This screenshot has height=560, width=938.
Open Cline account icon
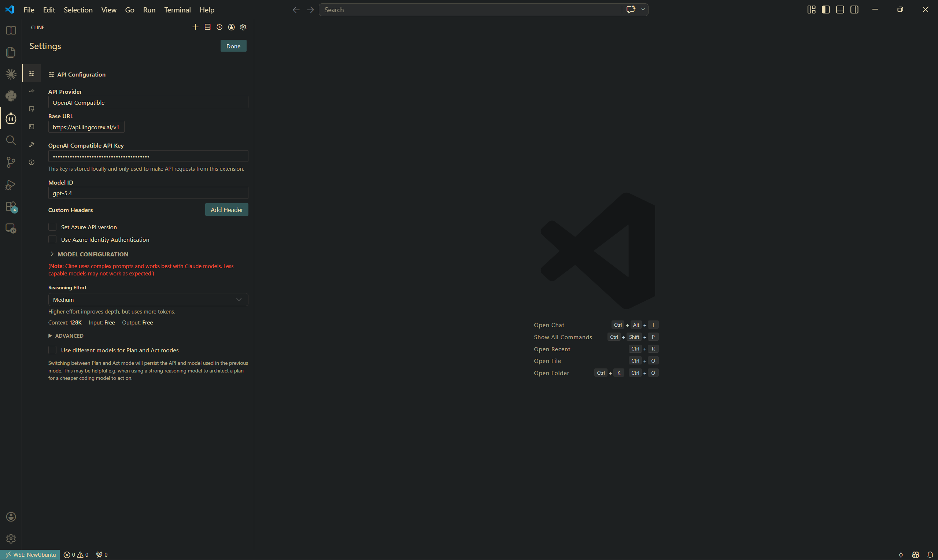pyautogui.click(x=232, y=27)
